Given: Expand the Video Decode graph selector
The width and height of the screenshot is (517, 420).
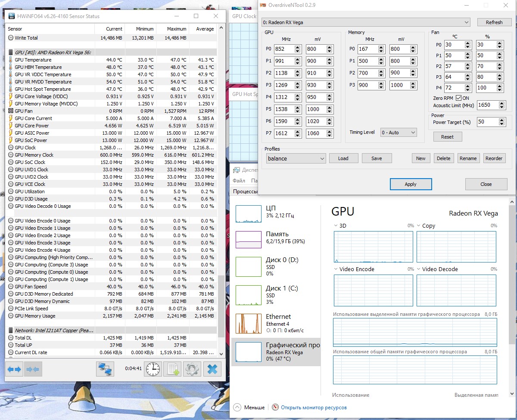Looking at the screenshot, I should tap(419, 269).
